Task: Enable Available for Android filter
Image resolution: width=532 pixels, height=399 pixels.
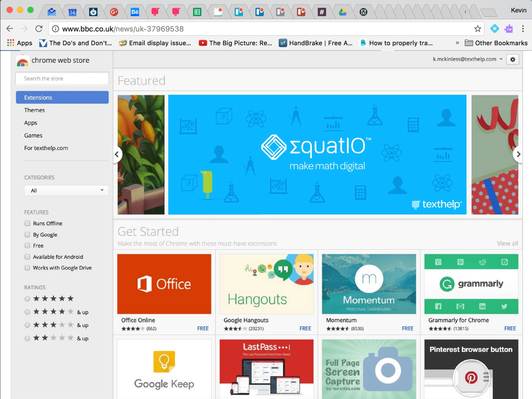Action: point(27,257)
